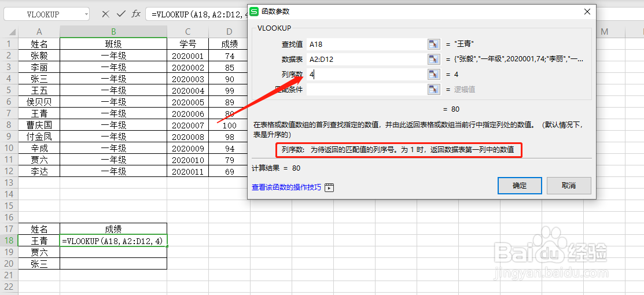Select row 22 header
This screenshot has width=644, height=295.
pyautogui.click(x=9, y=287)
